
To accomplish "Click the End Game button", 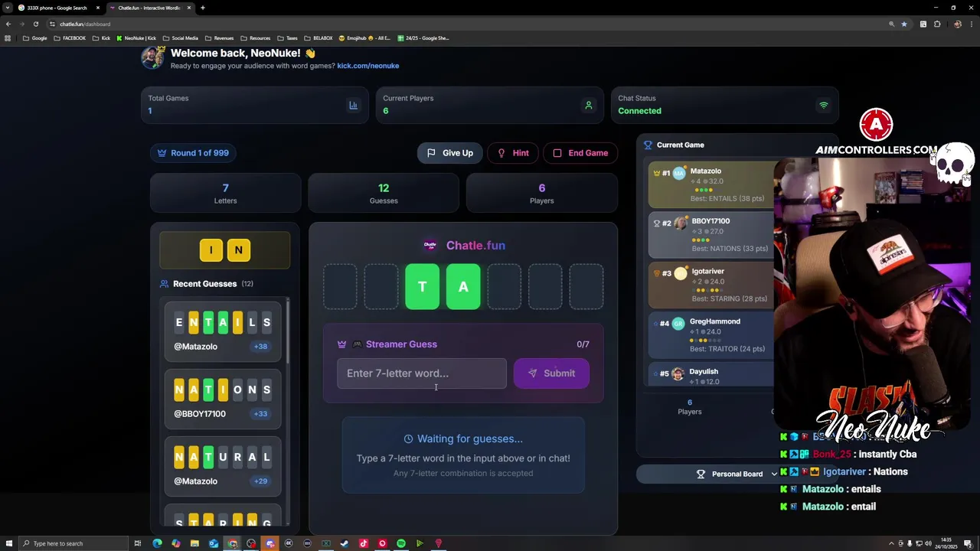I will (x=580, y=153).
